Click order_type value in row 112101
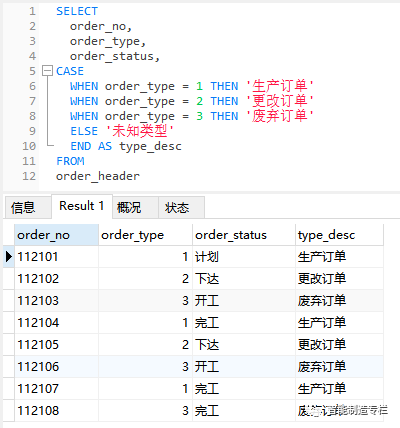The height and width of the screenshot is (428, 400). click(145, 257)
